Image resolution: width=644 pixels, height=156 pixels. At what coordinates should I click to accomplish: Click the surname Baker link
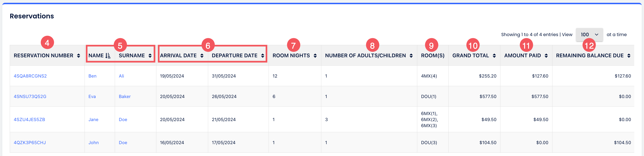pyautogui.click(x=125, y=96)
